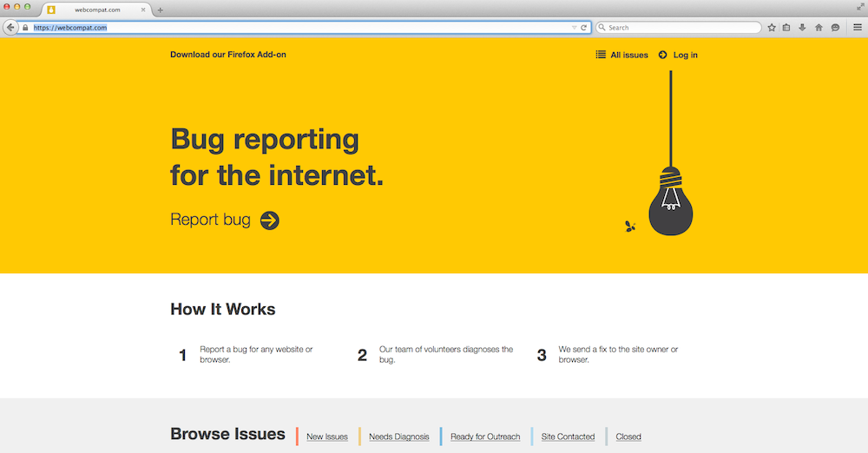Open a new tab with the plus button

pos(160,10)
